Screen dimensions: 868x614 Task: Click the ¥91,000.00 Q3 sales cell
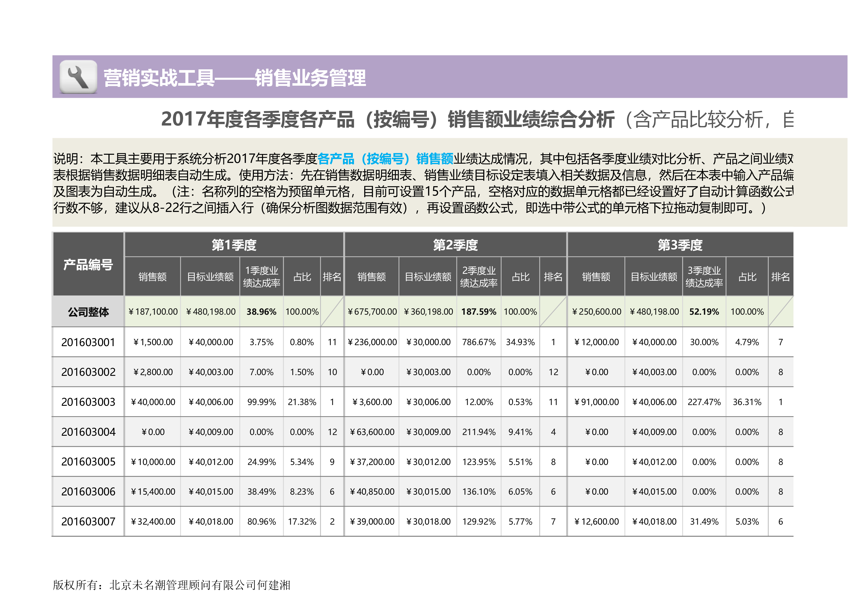tap(596, 402)
